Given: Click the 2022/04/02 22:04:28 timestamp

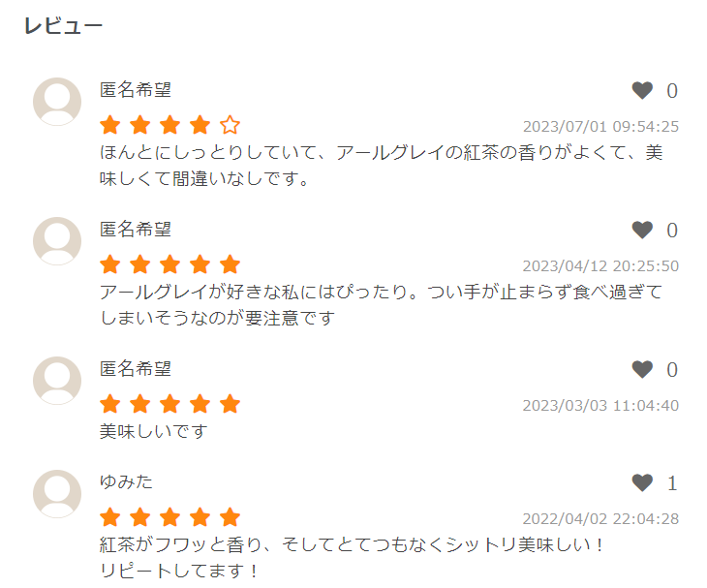Looking at the screenshot, I should 600,518.
